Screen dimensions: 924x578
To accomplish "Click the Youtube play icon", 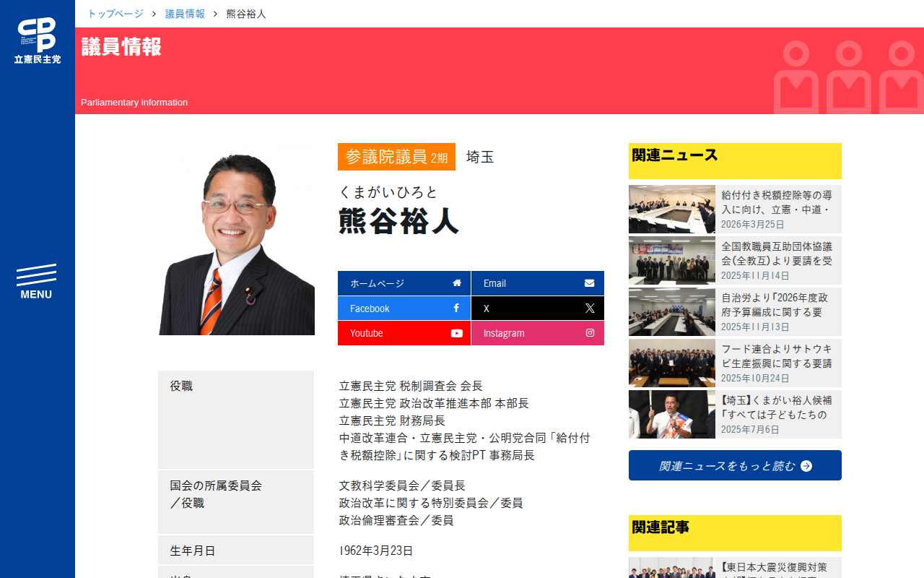I will coord(457,333).
